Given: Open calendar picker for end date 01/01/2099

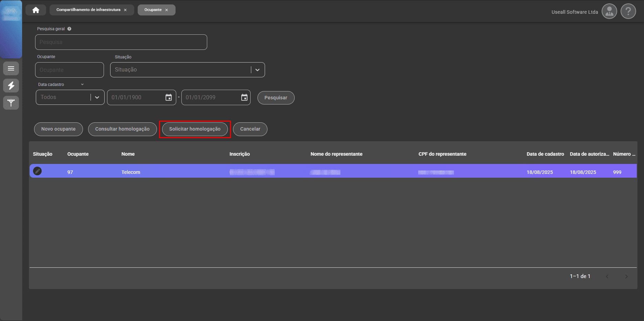Looking at the screenshot, I should pyautogui.click(x=244, y=98).
